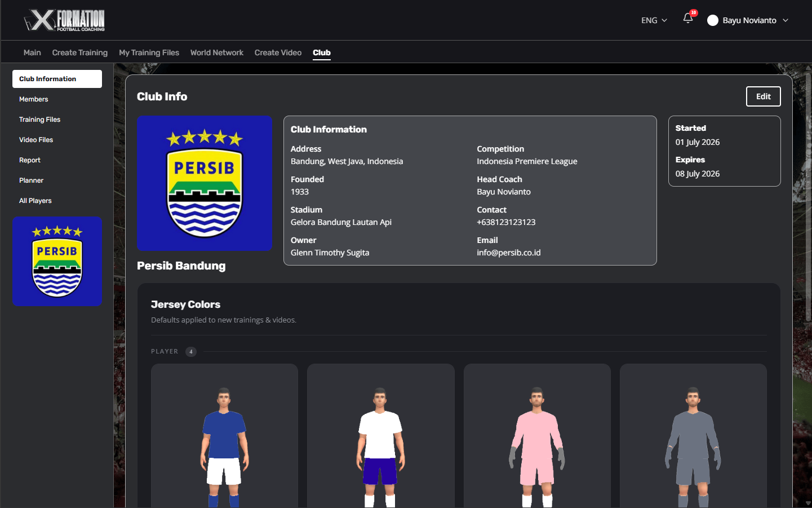Click the scrollbar down arrow
812x508 pixels.
(x=808, y=503)
